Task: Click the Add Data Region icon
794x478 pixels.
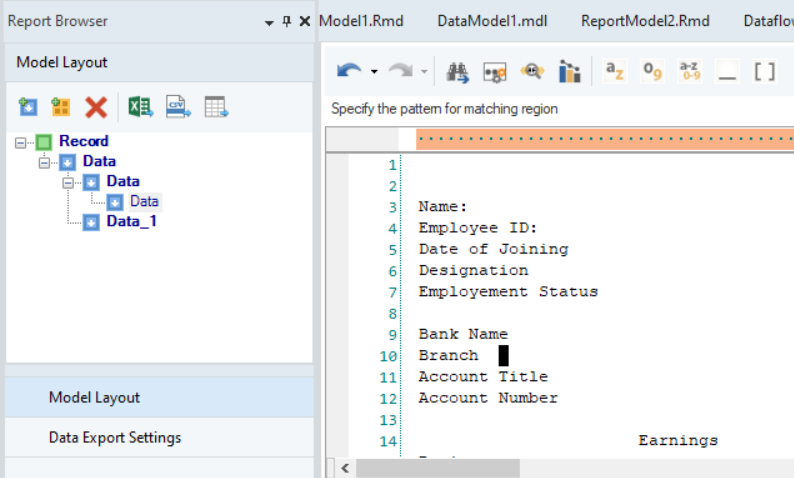Action: (x=27, y=107)
